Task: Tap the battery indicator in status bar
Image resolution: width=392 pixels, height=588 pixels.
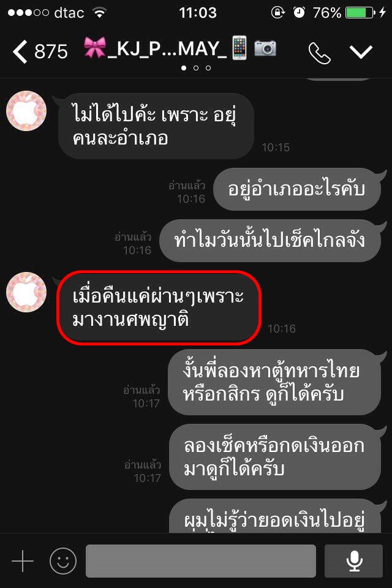Action: 360,13
